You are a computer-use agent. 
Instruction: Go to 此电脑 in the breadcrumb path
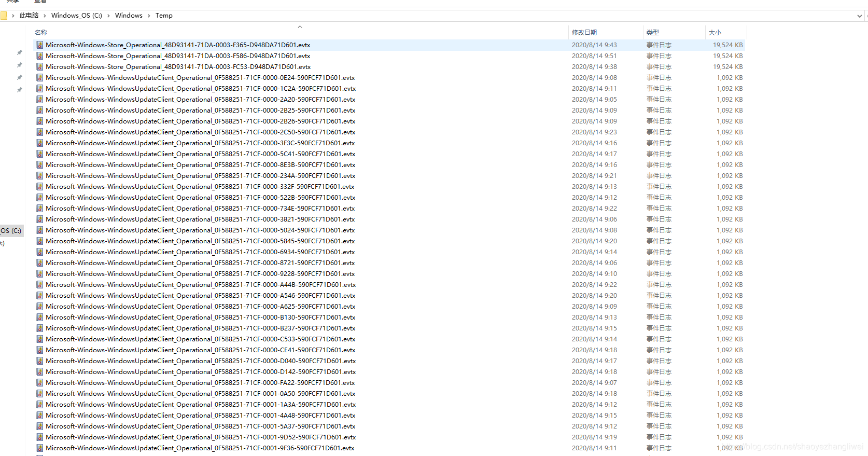[29, 16]
